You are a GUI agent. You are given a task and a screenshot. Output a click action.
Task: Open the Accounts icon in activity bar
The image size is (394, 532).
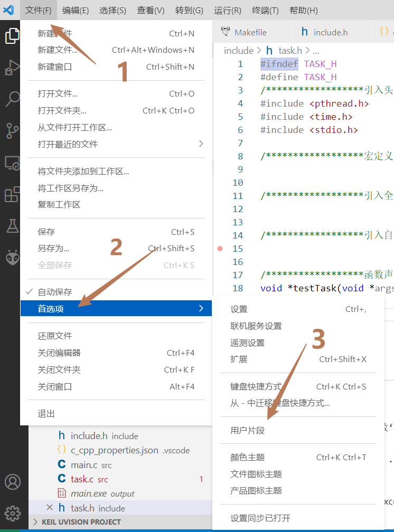pyautogui.click(x=13, y=482)
